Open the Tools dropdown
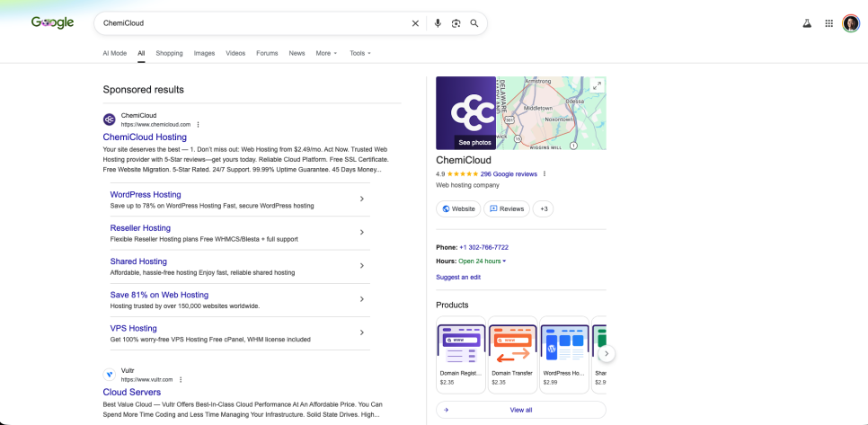 click(x=360, y=53)
